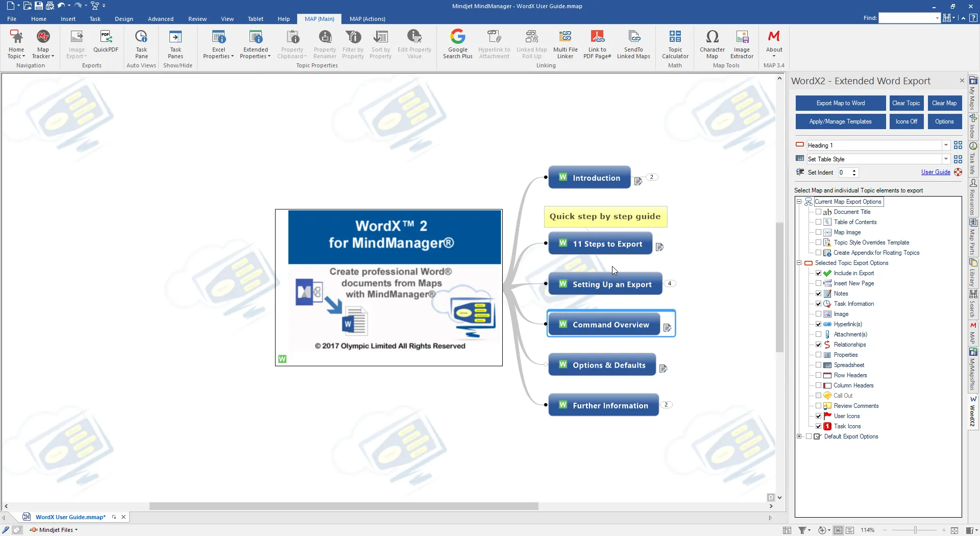Open the Design ribbon tab
980x536 pixels.
pyautogui.click(x=124, y=19)
